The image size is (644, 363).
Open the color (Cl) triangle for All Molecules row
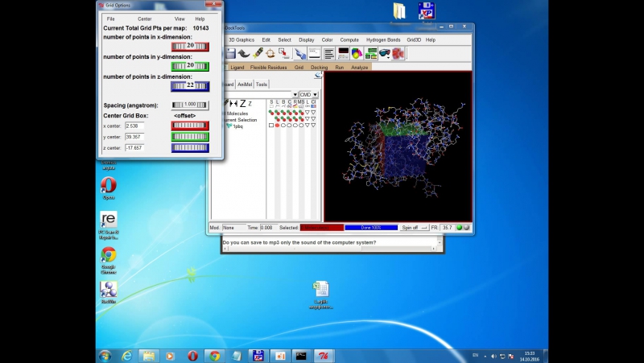coord(313,113)
